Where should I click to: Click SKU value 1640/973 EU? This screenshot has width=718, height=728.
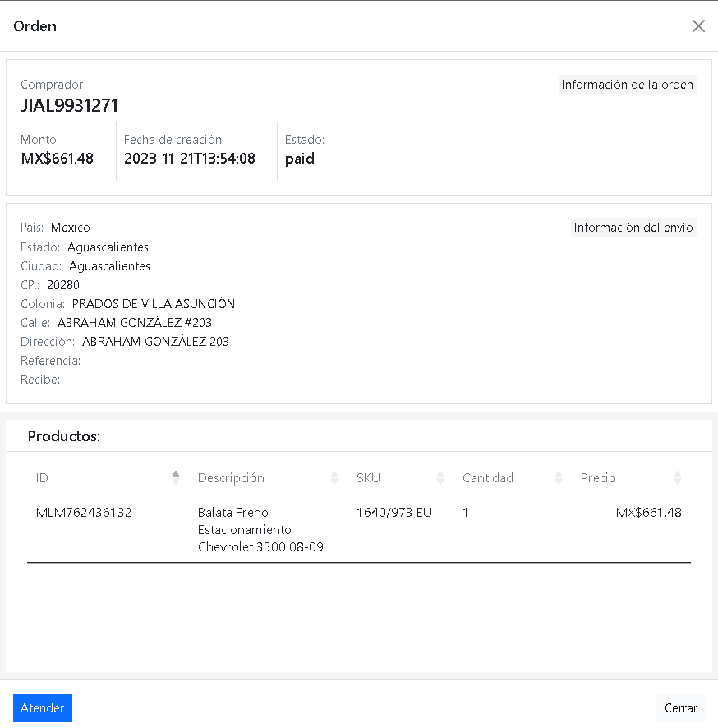[x=394, y=513]
